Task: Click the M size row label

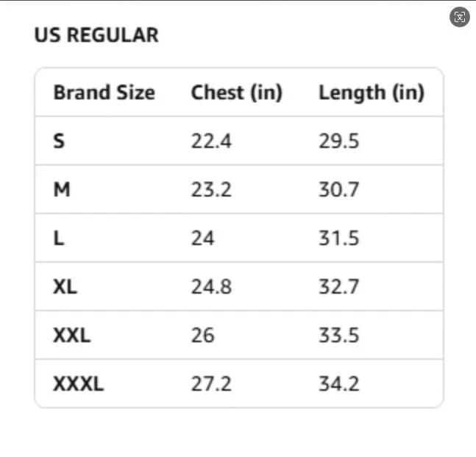Action: tap(62, 189)
